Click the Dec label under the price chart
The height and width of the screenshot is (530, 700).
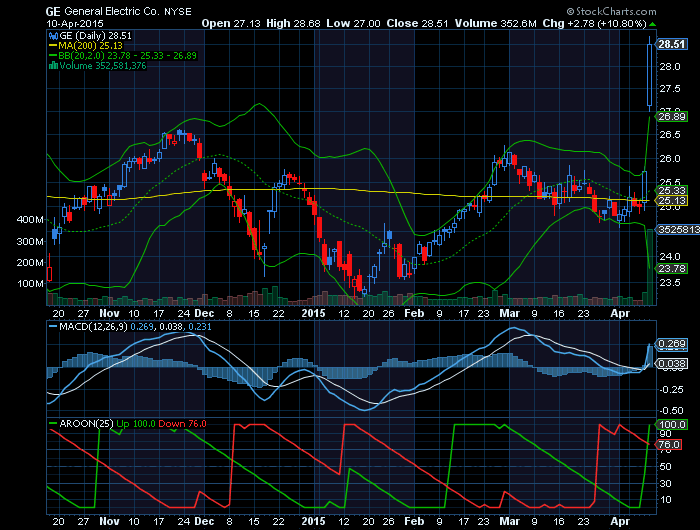[x=204, y=313]
